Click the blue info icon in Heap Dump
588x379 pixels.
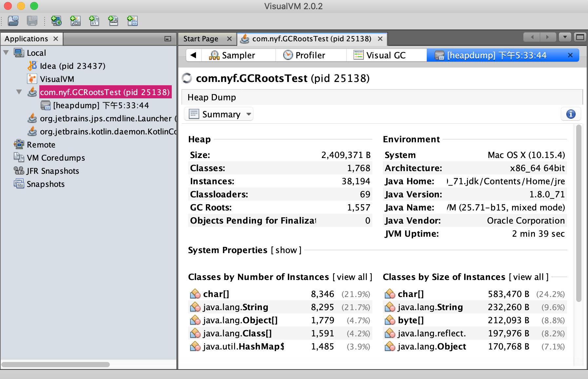[571, 114]
